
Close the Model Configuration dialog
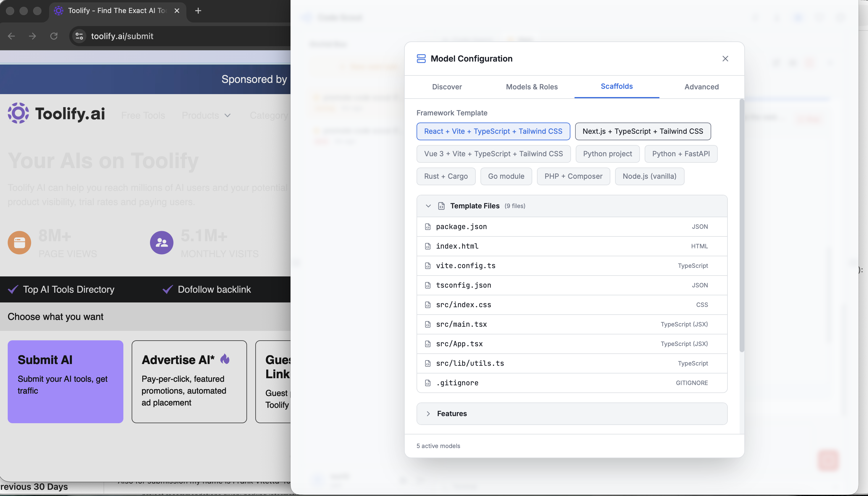click(x=725, y=59)
